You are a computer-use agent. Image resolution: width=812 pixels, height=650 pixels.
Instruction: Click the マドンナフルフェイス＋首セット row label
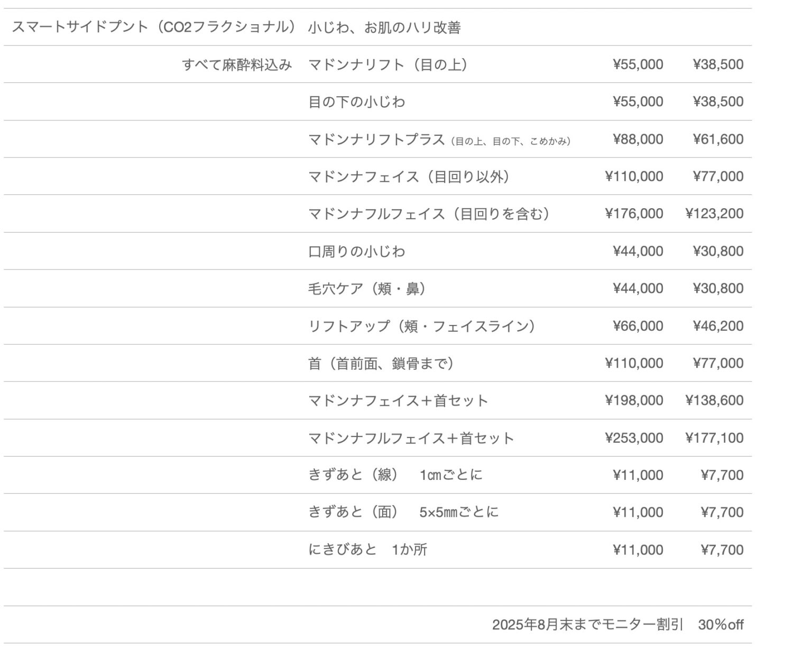pyautogui.click(x=411, y=438)
